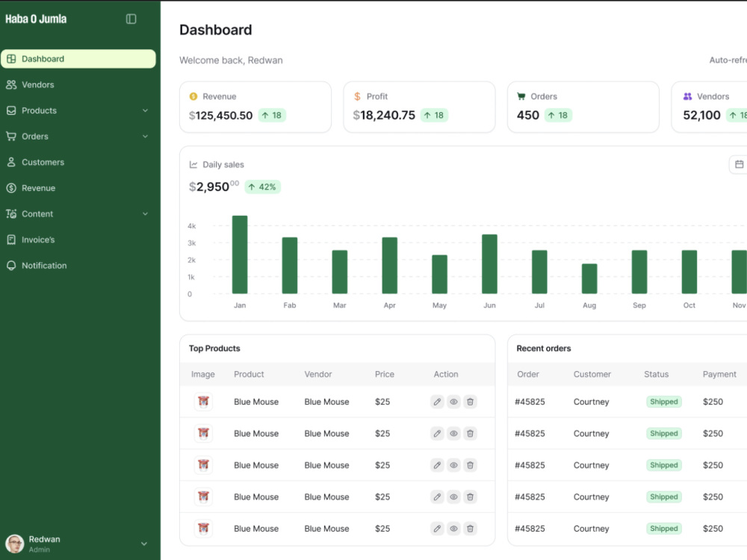This screenshot has width=747, height=560.
Task: View the second Blue Mouse product row
Action: pyautogui.click(x=453, y=433)
